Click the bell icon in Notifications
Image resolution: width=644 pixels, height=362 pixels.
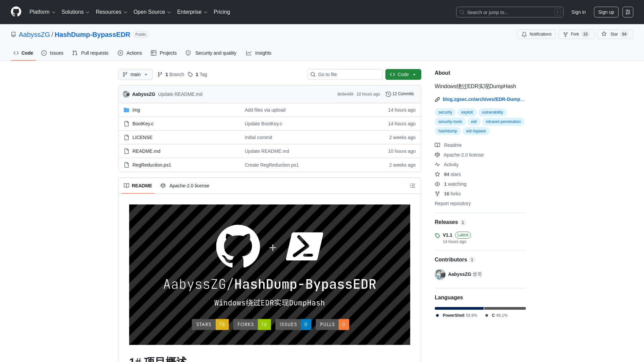pyautogui.click(x=524, y=34)
